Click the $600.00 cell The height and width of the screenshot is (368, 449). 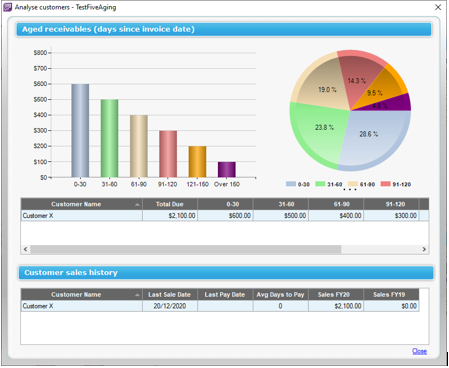click(x=225, y=216)
